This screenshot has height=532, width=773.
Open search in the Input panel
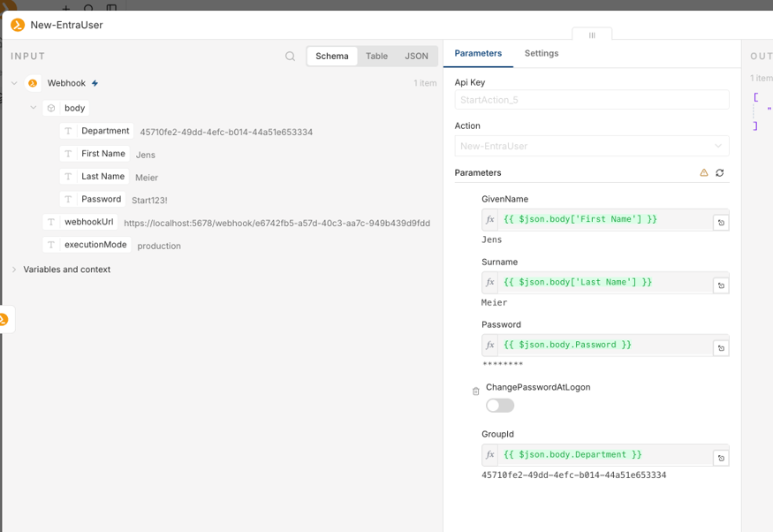click(291, 57)
